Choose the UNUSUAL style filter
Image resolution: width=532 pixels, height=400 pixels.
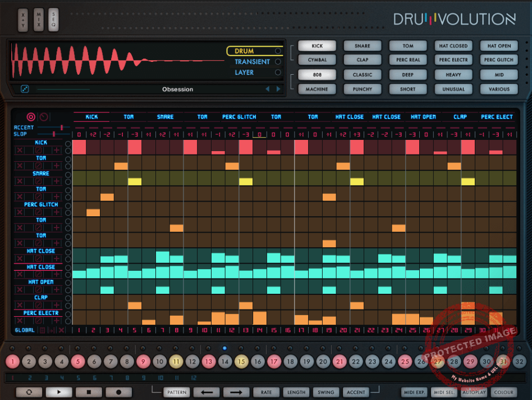453,89
